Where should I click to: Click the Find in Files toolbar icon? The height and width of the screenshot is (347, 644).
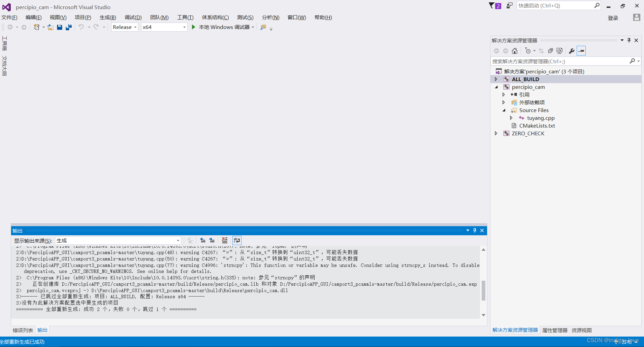tap(263, 27)
